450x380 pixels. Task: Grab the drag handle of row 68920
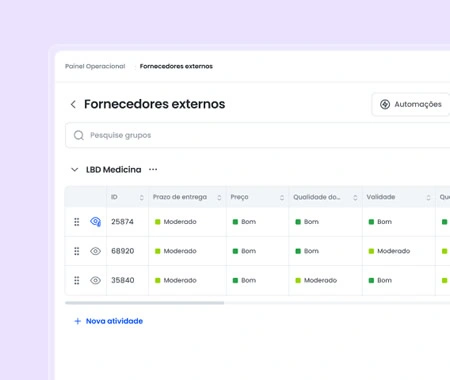(77, 251)
